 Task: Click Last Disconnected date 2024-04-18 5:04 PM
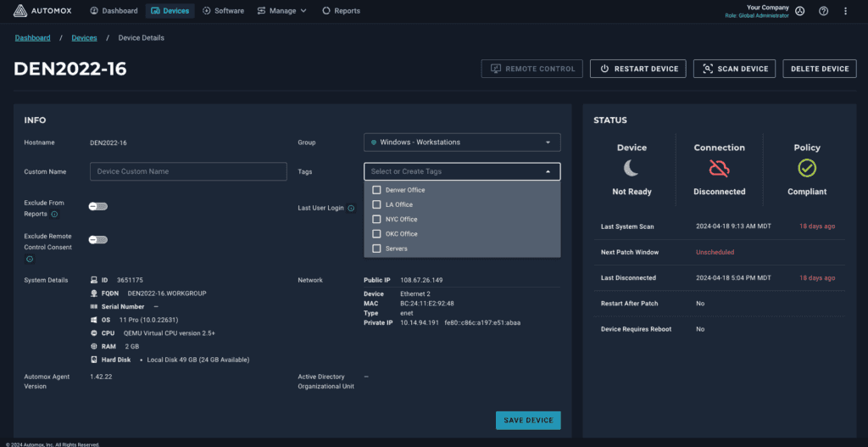pos(733,278)
